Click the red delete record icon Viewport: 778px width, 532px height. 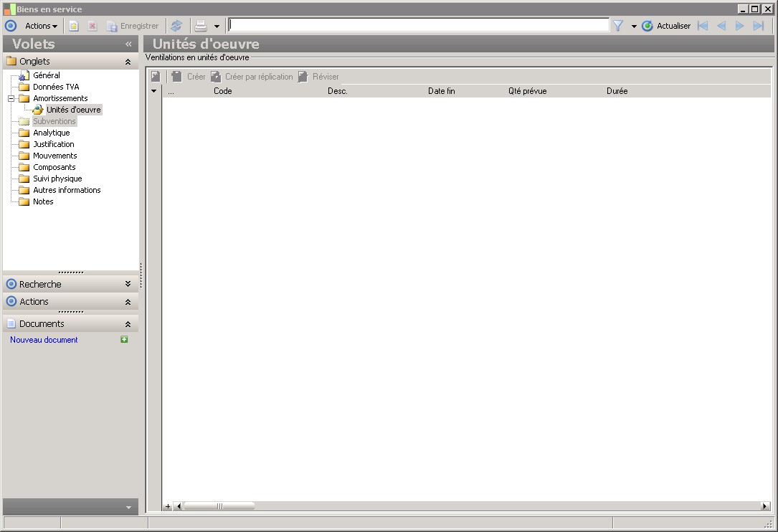92,26
